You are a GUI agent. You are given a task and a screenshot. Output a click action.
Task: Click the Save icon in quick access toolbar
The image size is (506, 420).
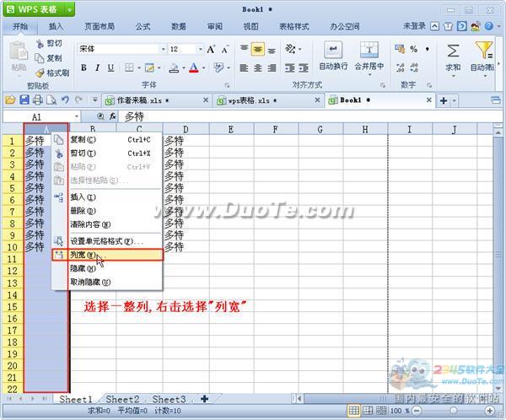(x=24, y=100)
